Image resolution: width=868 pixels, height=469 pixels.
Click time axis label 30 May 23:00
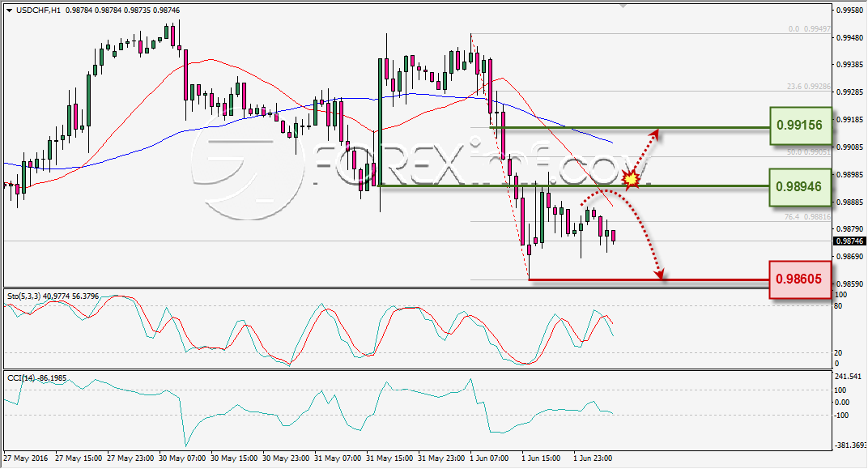[x=286, y=458]
